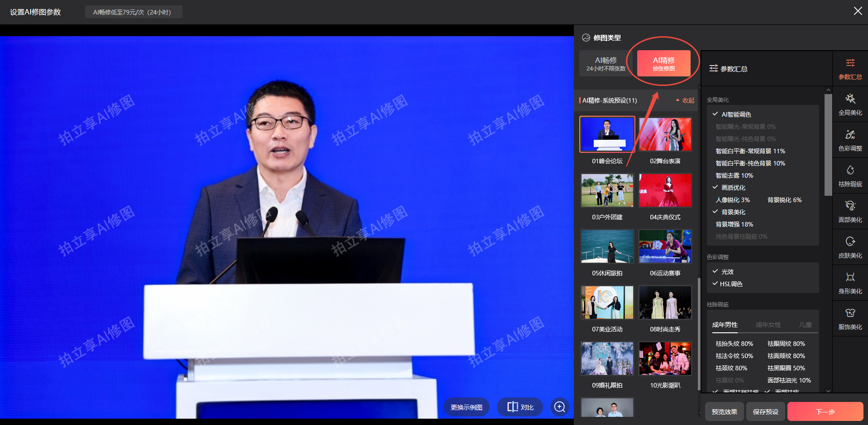Click the parameter panel scroll-down arrow
The image size is (868, 425).
pos(828,391)
